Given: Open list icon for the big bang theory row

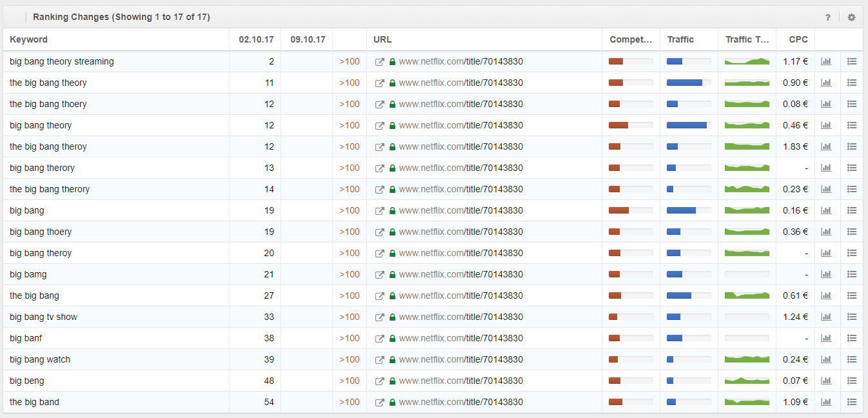Looking at the screenshot, I should click(851, 83).
